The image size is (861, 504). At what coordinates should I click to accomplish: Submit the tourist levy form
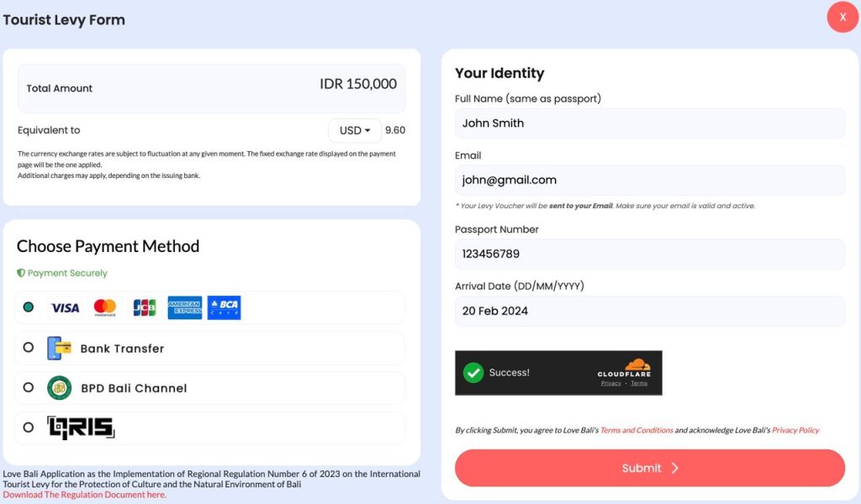click(x=649, y=468)
